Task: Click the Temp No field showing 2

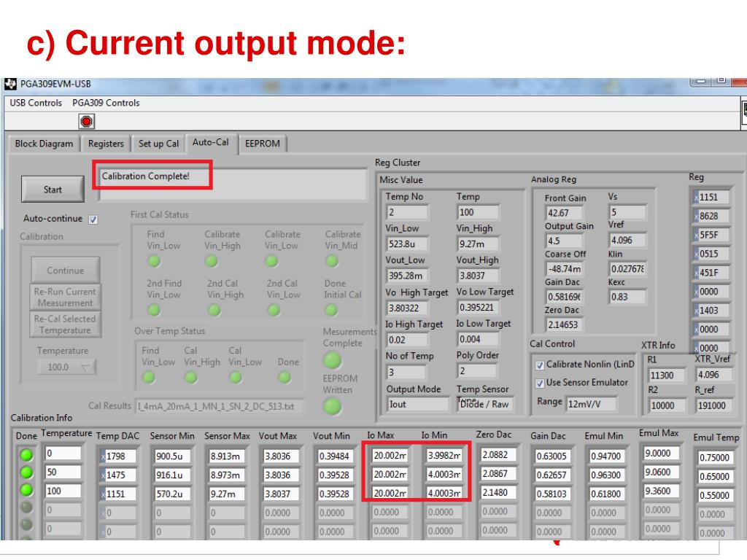Action: tap(407, 212)
